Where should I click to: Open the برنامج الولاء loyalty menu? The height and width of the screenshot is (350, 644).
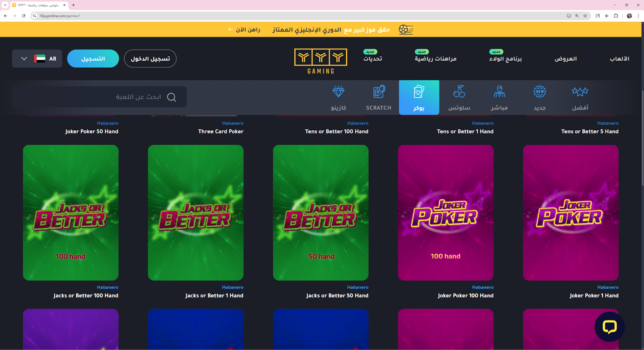506,59
